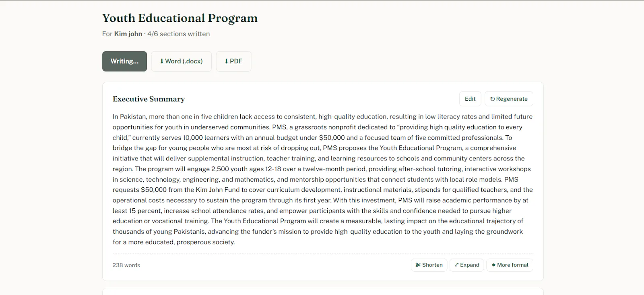Edit the Executive Summary section
The width and height of the screenshot is (644, 295).
tap(470, 99)
